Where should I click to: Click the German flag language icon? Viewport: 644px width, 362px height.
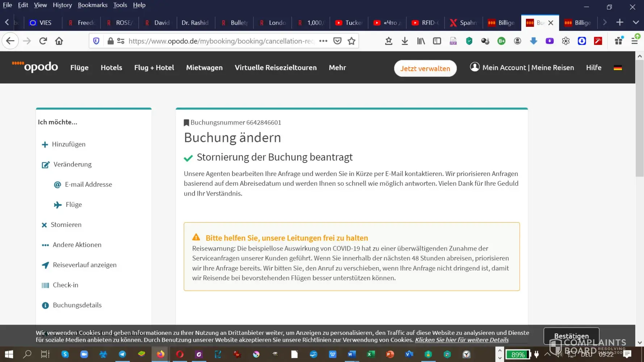(618, 68)
